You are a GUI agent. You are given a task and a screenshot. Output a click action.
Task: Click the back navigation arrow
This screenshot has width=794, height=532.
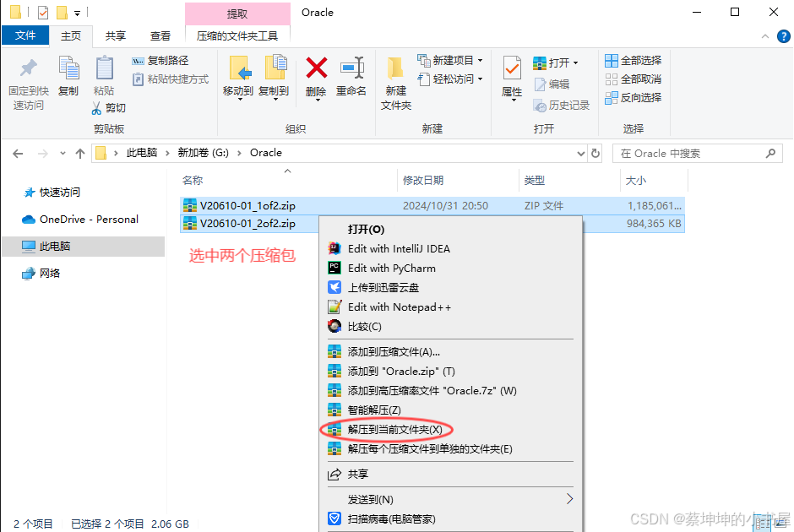[x=19, y=153]
